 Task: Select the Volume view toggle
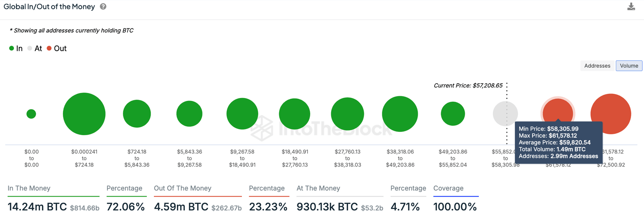pos(629,66)
